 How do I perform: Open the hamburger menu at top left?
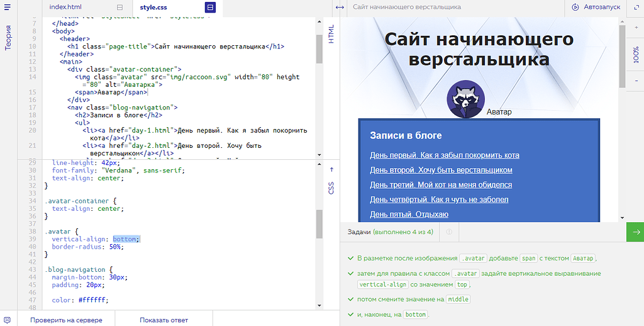tap(8, 7)
